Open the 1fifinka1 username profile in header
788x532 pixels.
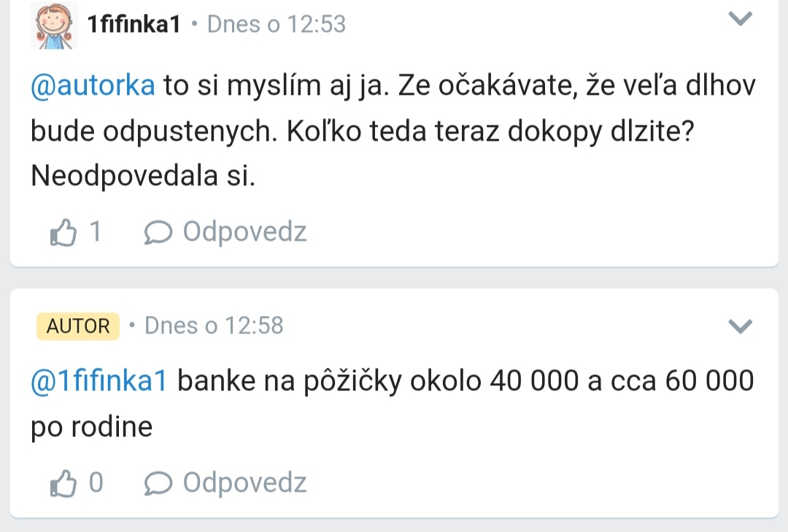[134, 25]
